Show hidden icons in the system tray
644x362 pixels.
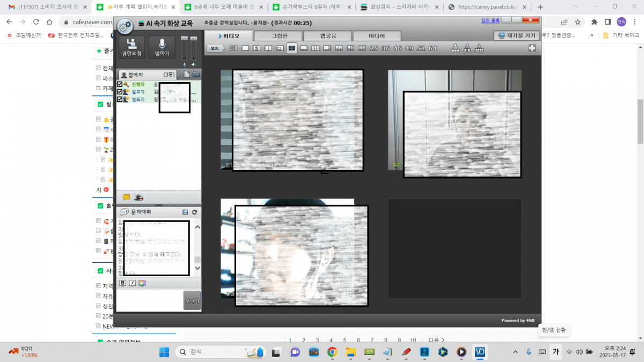click(x=516, y=352)
